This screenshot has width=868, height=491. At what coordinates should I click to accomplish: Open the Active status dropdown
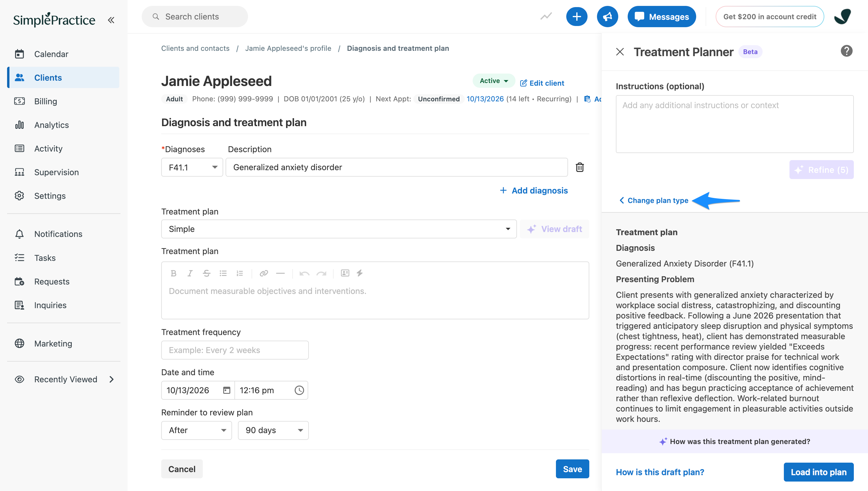494,81
